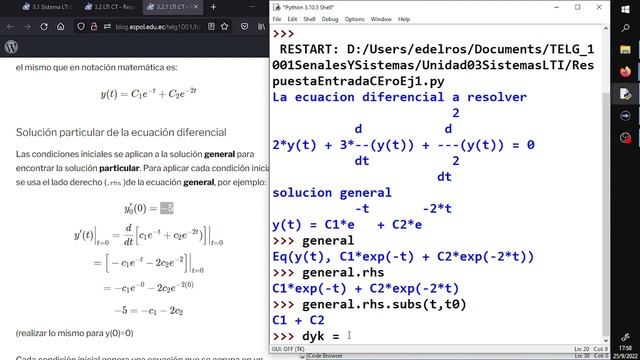Open the Help menu in IDLE
The image size is (640, 360).
click(x=404, y=19)
